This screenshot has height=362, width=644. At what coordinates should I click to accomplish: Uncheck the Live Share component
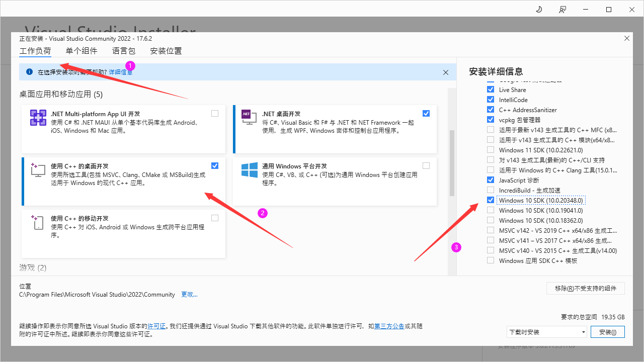[491, 89]
